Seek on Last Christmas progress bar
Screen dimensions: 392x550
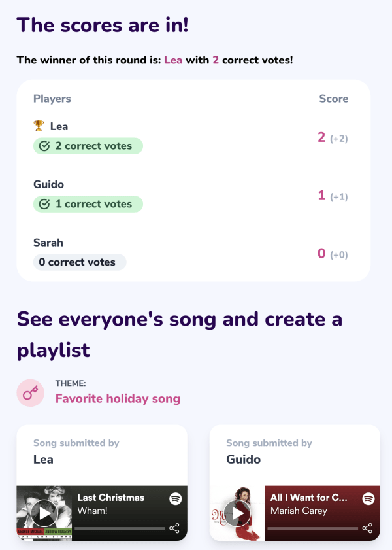tap(120, 528)
